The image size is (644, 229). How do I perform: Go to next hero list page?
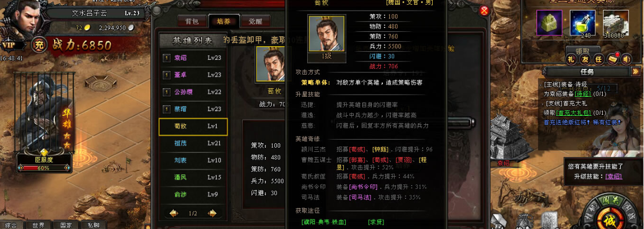tap(212, 213)
